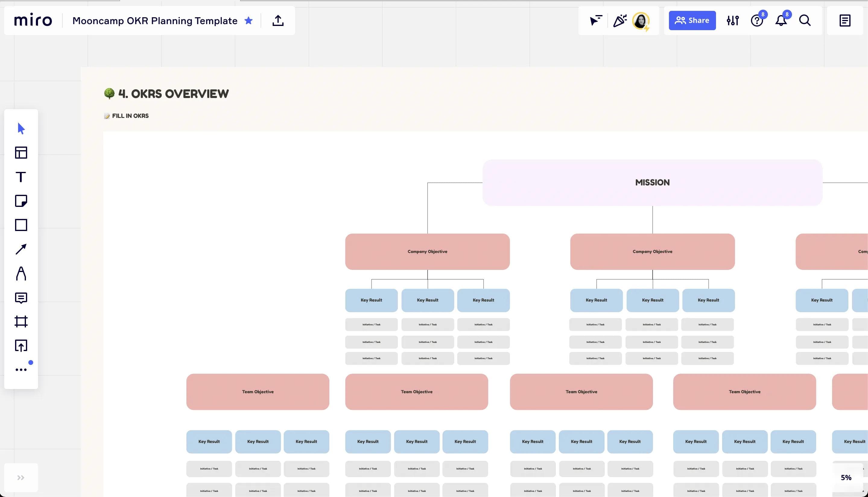The image size is (868, 497).
Task: Click the export board upload icon
Action: pos(278,21)
